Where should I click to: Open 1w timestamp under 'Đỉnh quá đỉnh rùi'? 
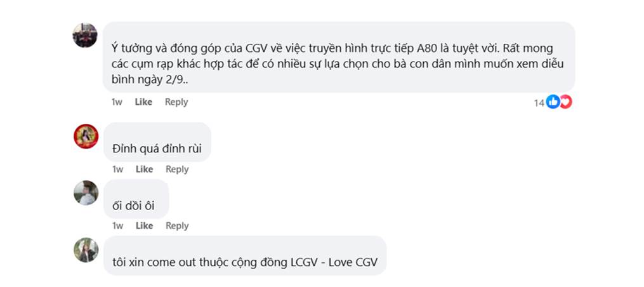(x=117, y=169)
